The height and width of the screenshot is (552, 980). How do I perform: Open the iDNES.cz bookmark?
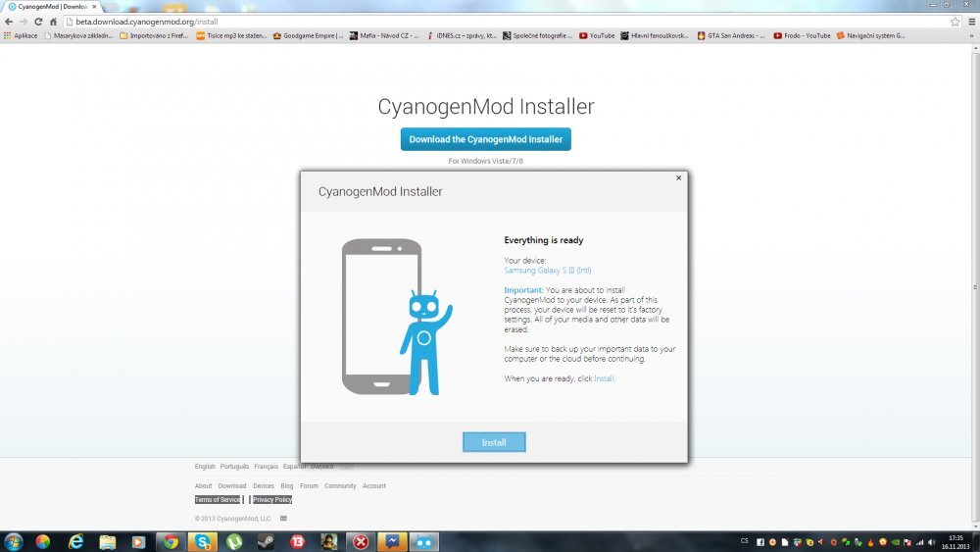[462, 35]
